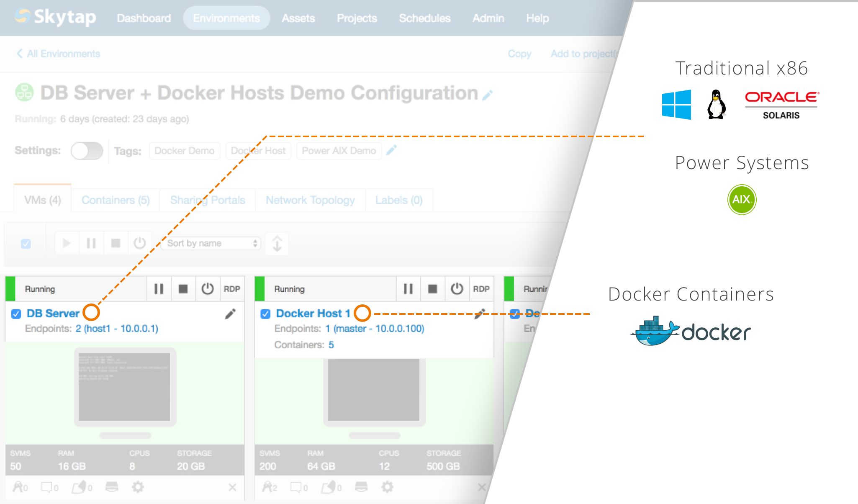
Task: Edit tags with the pencil icon
Action: point(391,150)
